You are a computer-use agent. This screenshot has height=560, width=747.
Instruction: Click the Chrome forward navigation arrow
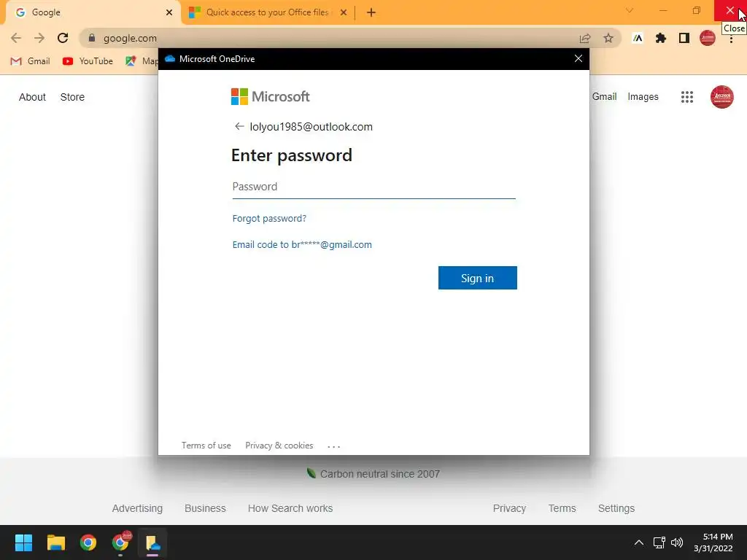click(39, 38)
